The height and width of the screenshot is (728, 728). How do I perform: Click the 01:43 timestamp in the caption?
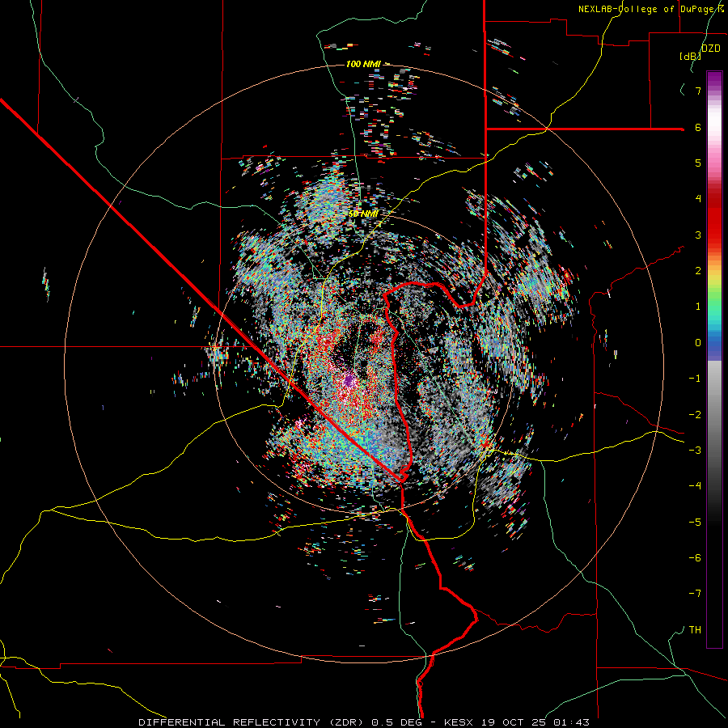[571, 722]
